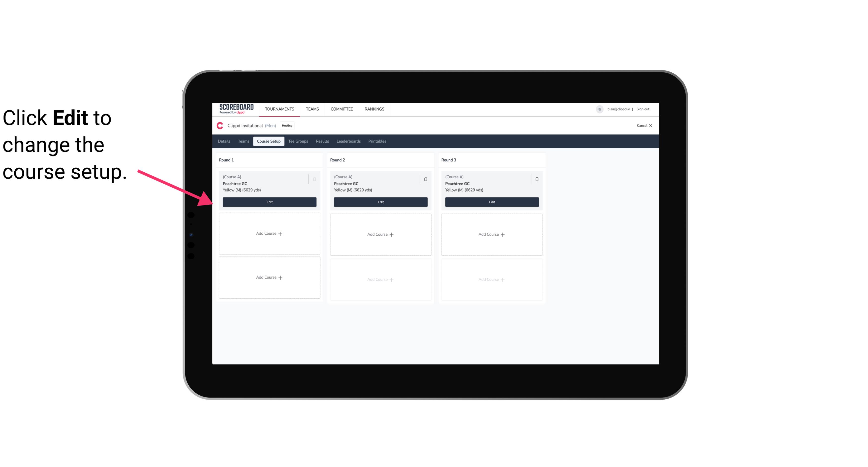
Task: Open the Leaderboards tab
Action: 348,141
